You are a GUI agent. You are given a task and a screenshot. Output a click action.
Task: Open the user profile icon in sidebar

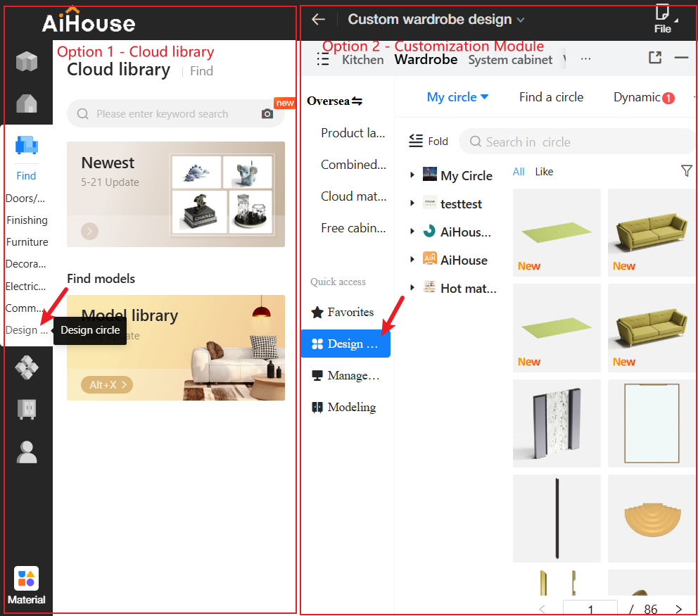[27, 452]
